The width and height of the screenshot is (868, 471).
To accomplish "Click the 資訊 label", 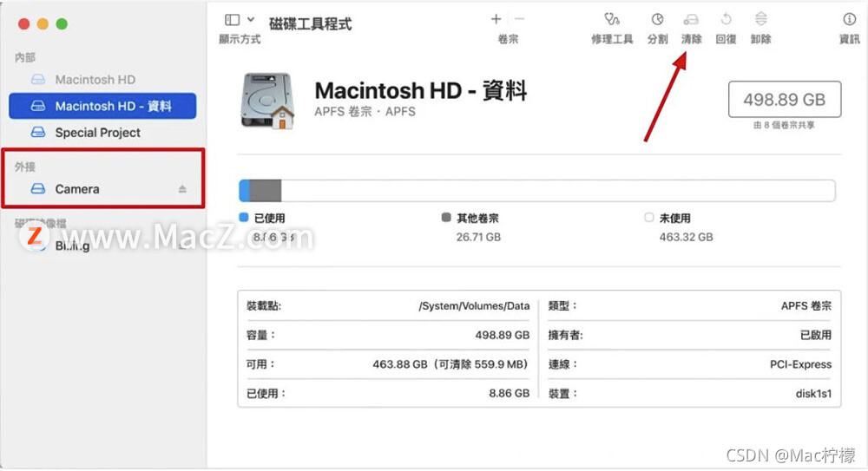I will (850, 39).
